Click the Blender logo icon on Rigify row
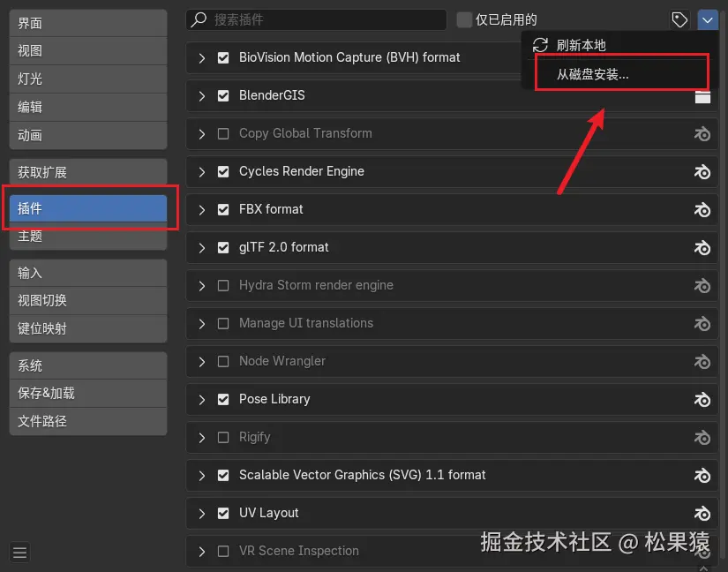Image resolution: width=728 pixels, height=572 pixels. tap(702, 437)
